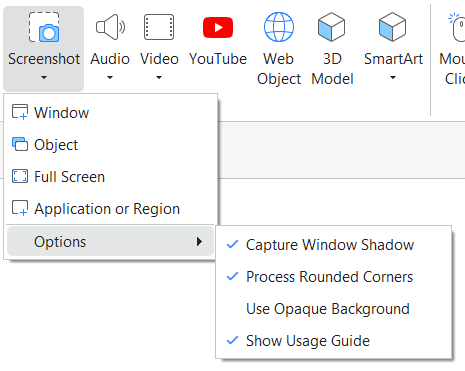The width and height of the screenshot is (465, 371).
Task: Enable Use Opaque Background
Action: (x=334, y=309)
